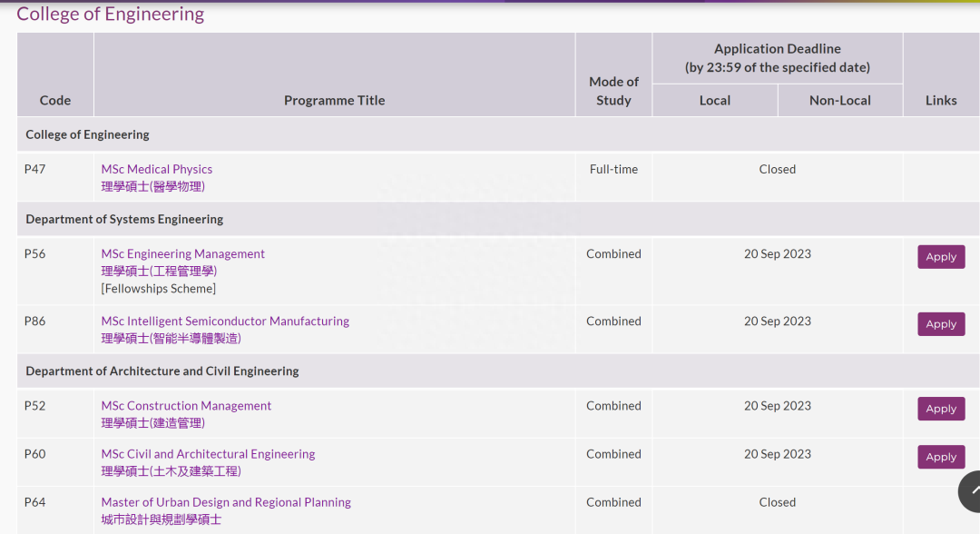980x534 pixels.
Task: Click the College of Engineering section row
Action: [87, 134]
